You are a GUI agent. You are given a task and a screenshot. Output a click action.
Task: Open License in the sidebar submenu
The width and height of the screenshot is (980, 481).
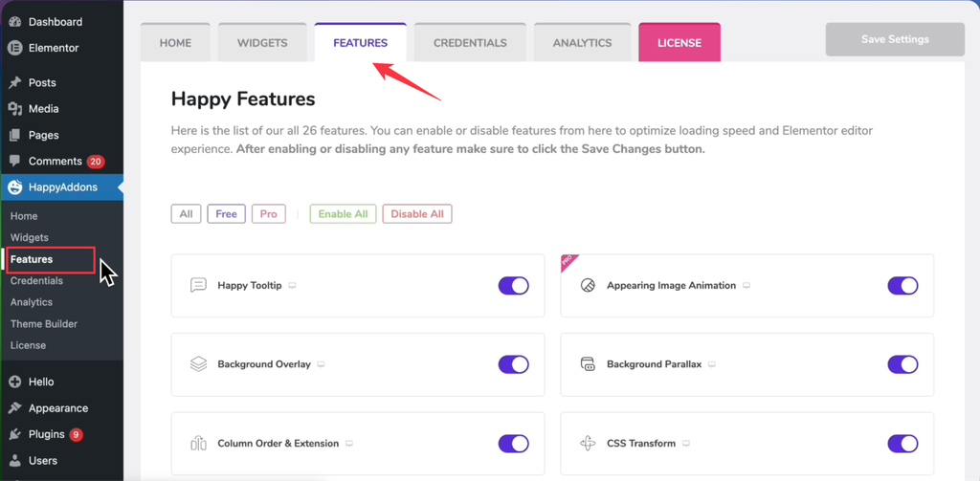(28, 345)
